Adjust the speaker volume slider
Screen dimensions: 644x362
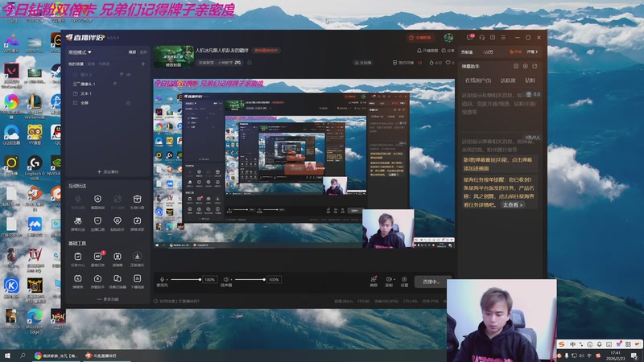(250, 279)
